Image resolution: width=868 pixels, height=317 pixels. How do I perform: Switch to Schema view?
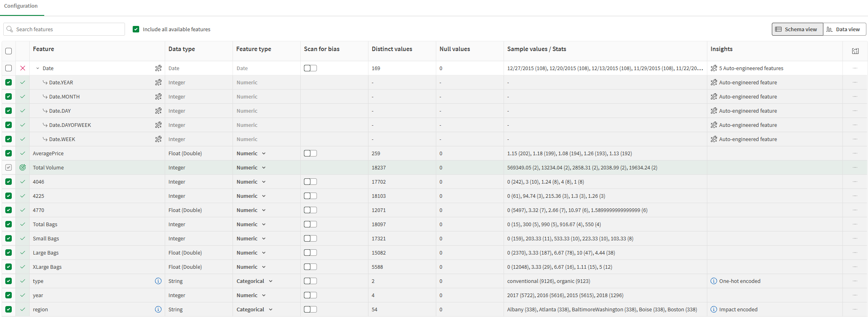(797, 29)
